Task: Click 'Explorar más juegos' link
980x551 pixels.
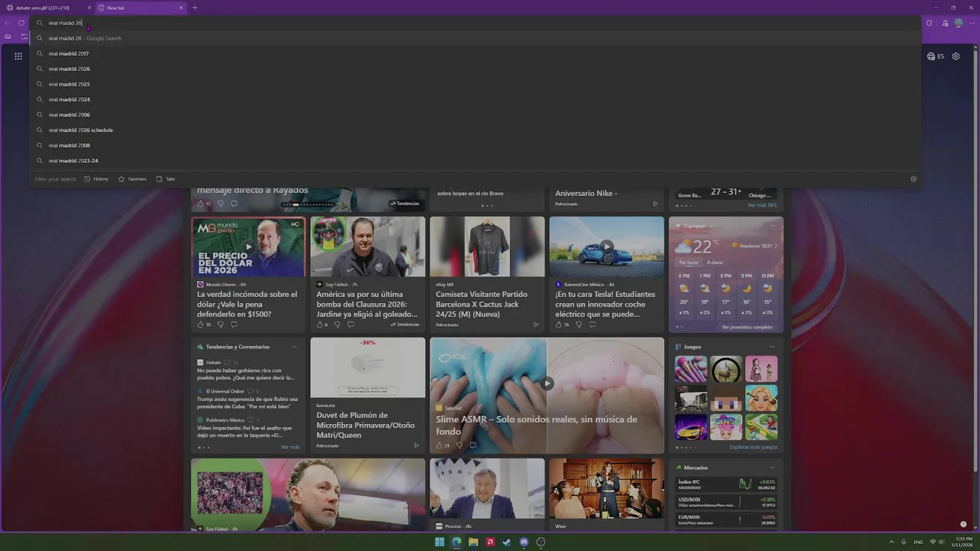Action: click(x=753, y=447)
